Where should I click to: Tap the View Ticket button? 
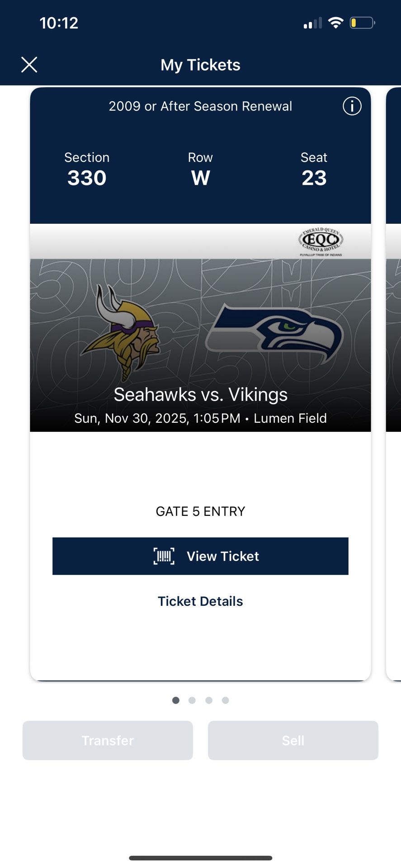[x=200, y=556]
